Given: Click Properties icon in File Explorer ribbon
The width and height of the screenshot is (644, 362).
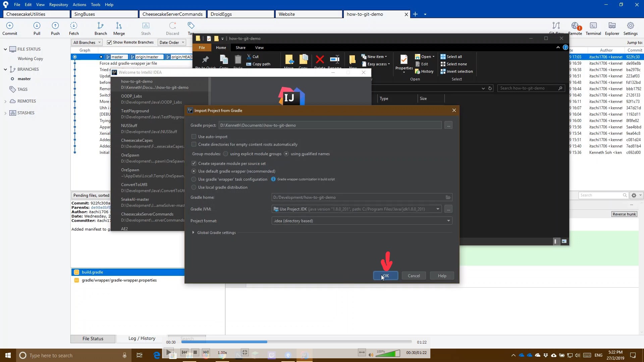Looking at the screenshot, I should [404, 60].
